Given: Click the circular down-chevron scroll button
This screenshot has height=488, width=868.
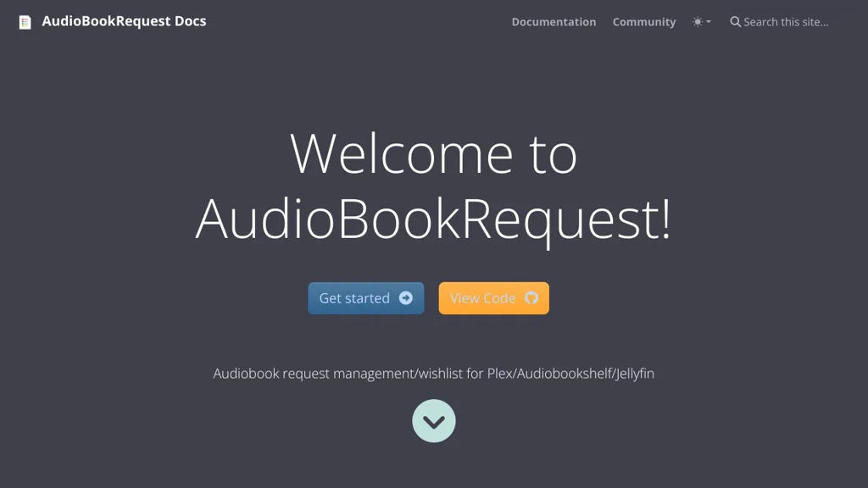Looking at the screenshot, I should (x=434, y=421).
